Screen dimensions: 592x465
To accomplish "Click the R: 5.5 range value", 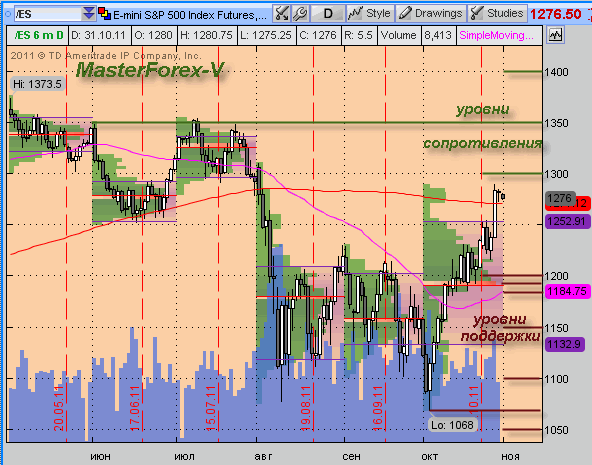I will click(359, 35).
